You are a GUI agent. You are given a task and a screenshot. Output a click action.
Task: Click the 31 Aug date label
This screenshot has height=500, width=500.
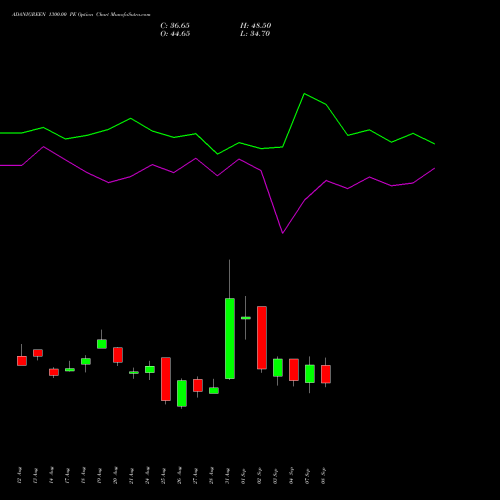[227, 475]
